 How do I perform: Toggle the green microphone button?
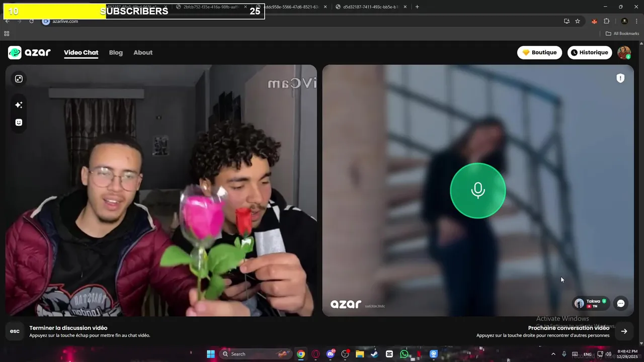477,191
